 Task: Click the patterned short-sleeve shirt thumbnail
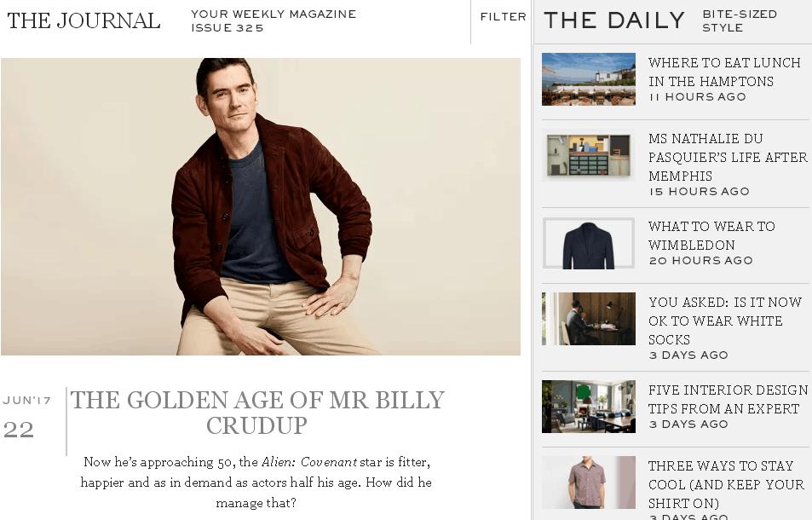[588, 482]
